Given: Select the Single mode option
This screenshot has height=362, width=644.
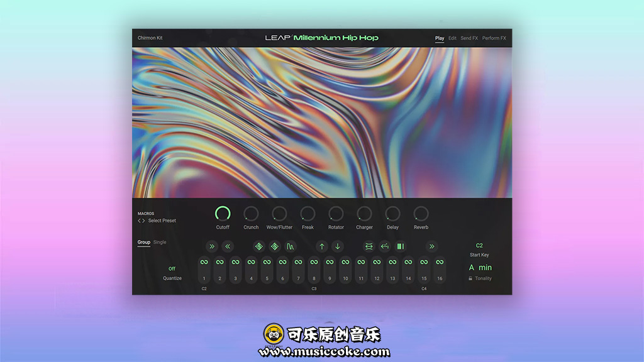Looking at the screenshot, I should pyautogui.click(x=160, y=242).
